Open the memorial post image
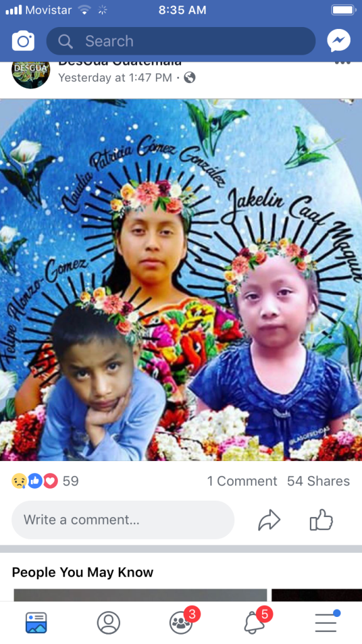 [181, 280]
